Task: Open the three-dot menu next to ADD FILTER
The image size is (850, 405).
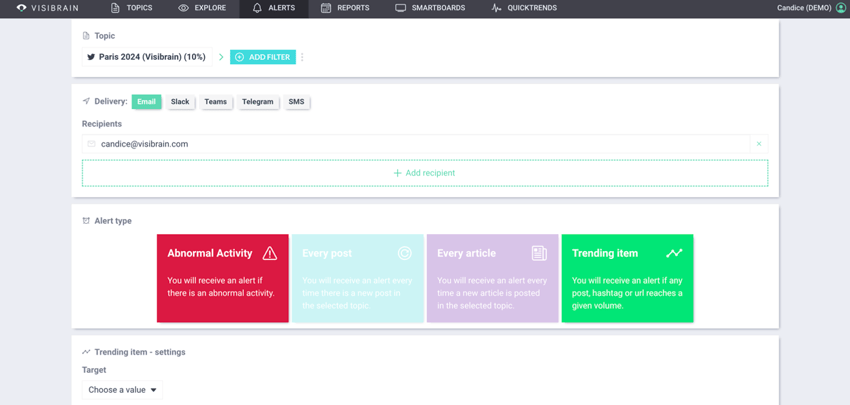Action: coord(302,57)
